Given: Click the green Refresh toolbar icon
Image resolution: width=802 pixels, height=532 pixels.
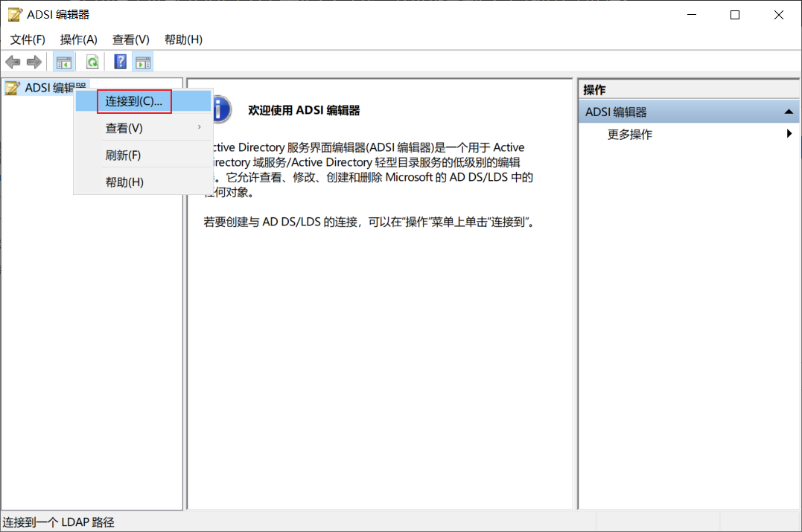Looking at the screenshot, I should (x=92, y=63).
